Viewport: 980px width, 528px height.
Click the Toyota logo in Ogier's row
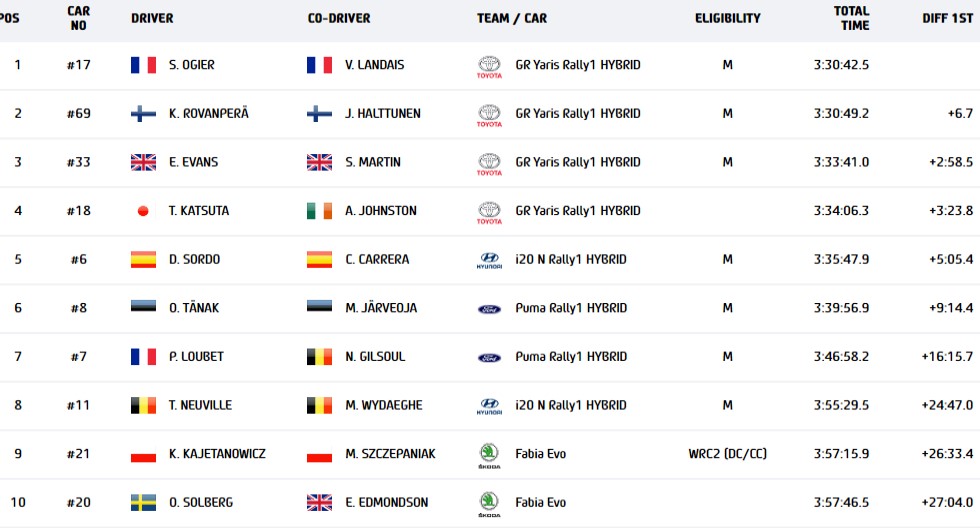click(x=489, y=66)
